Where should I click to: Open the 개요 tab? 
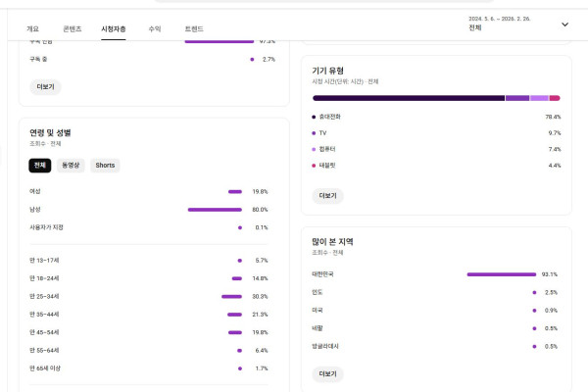pyautogui.click(x=33, y=28)
